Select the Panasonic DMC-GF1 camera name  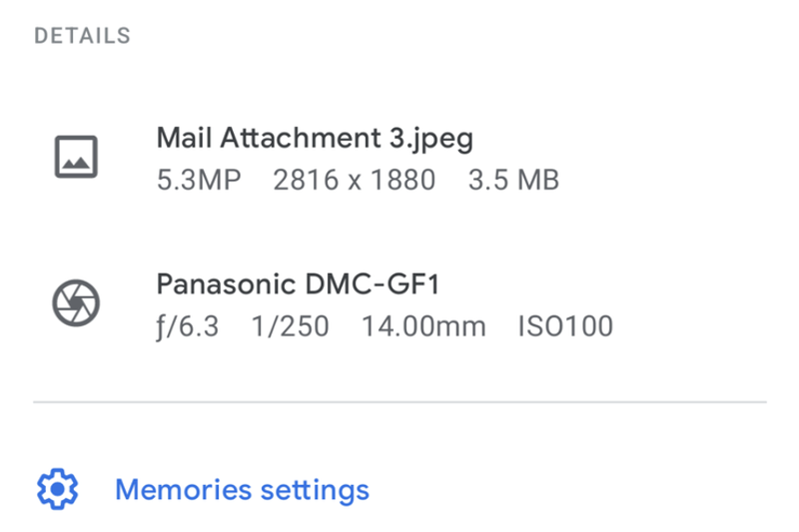coord(298,284)
